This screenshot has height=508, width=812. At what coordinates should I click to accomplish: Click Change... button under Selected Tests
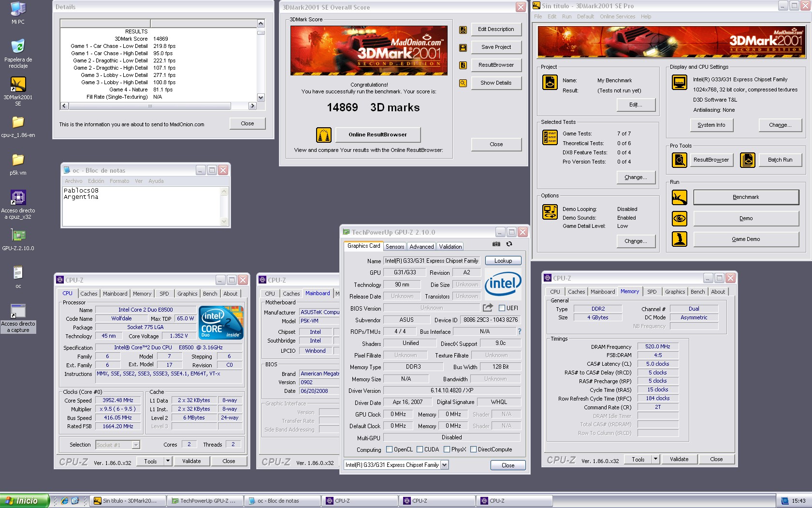point(636,177)
